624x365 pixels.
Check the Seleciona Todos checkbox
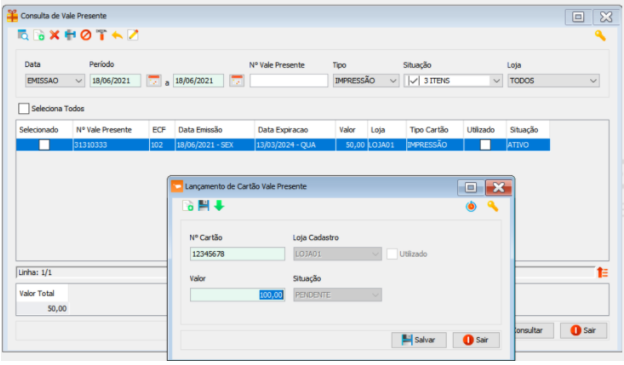click(24, 108)
